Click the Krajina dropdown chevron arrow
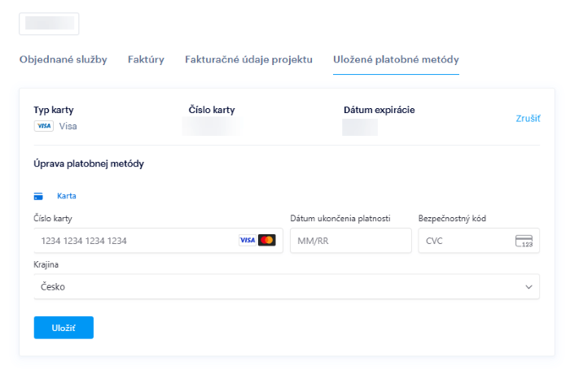Image resolution: width=570 pixels, height=392 pixels. (x=528, y=287)
